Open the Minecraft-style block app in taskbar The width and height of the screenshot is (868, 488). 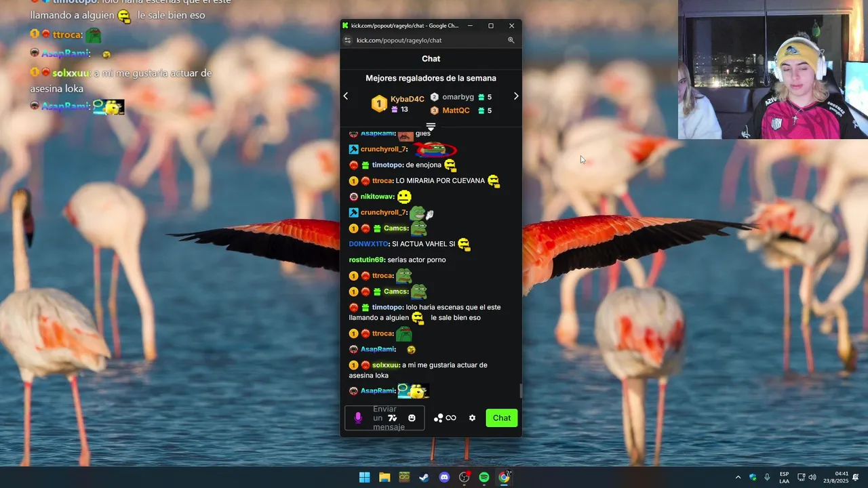point(404,477)
